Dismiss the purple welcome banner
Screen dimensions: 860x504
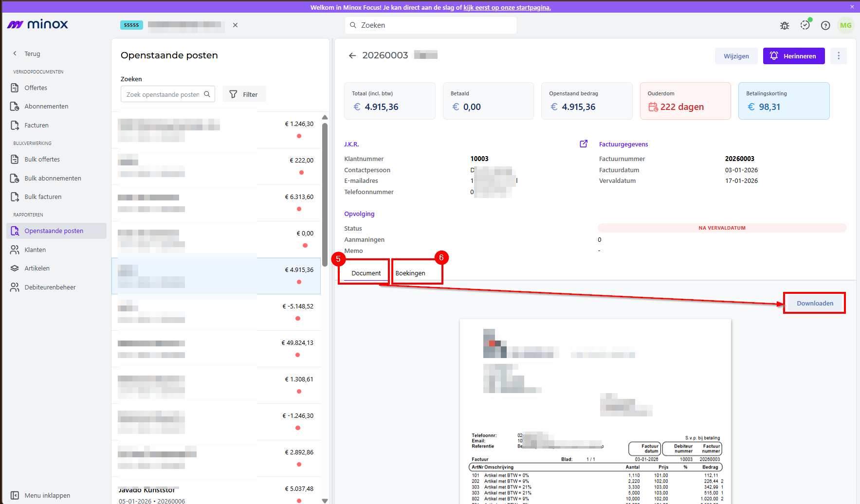click(x=852, y=7)
